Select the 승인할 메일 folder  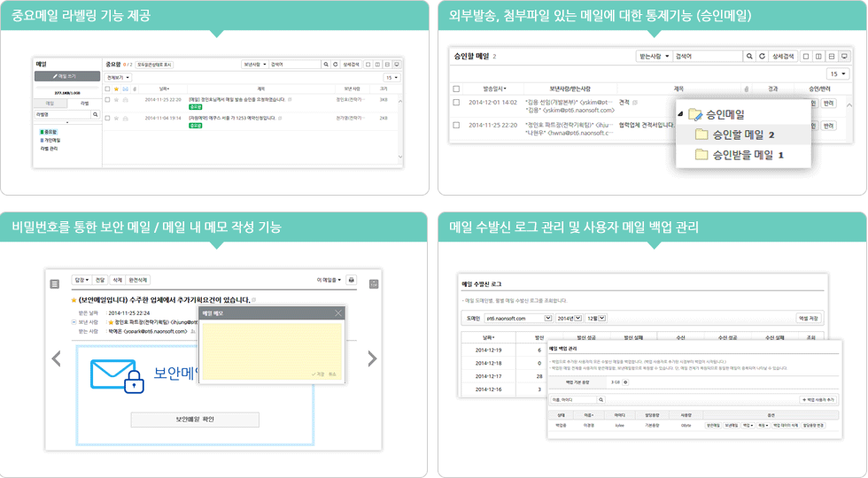point(734,135)
